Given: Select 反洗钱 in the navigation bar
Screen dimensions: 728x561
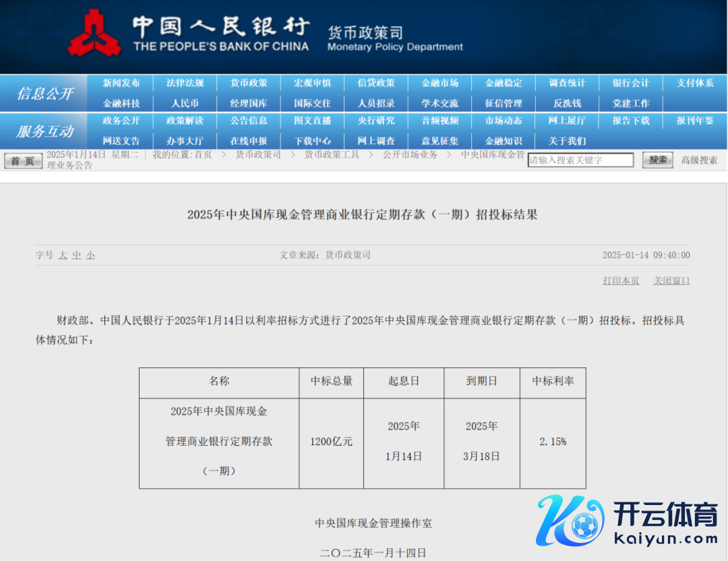Looking at the screenshot, I should click(x=567, y=103).
